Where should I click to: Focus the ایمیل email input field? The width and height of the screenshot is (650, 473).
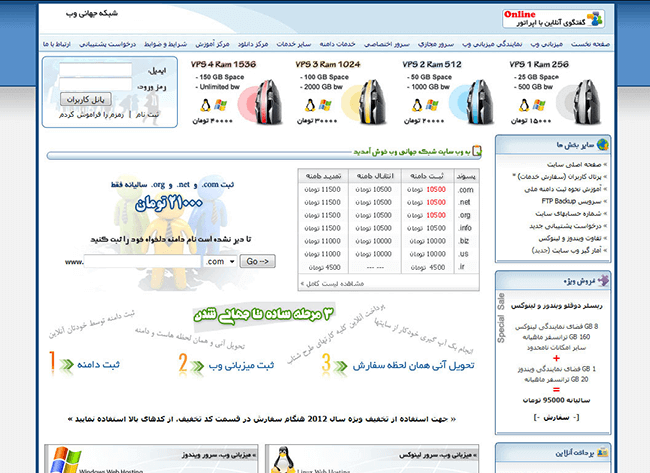95,70
